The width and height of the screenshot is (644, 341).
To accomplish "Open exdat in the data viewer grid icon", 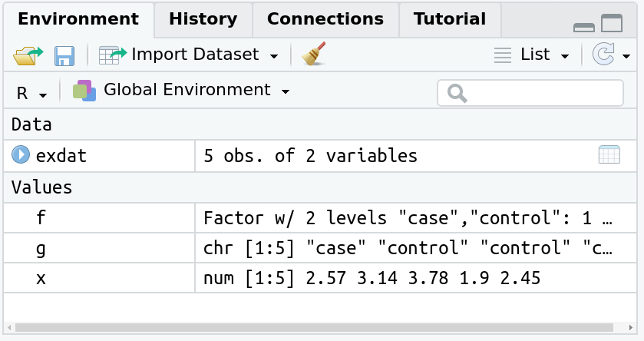I will (609, 154).
